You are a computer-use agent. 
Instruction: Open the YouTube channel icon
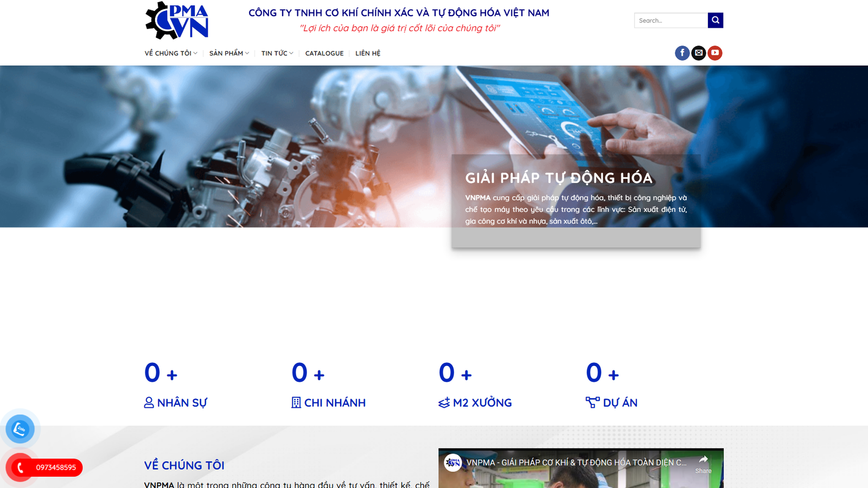click(716, 53)
